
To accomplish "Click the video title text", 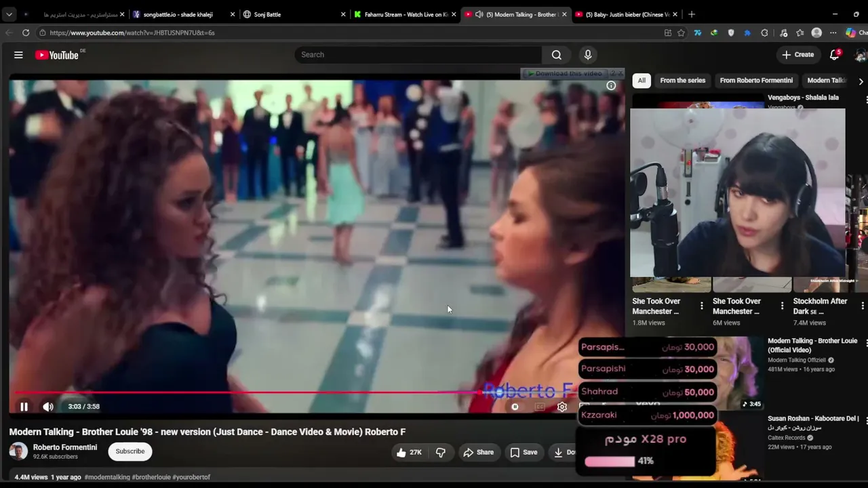I will coord(208,432).
